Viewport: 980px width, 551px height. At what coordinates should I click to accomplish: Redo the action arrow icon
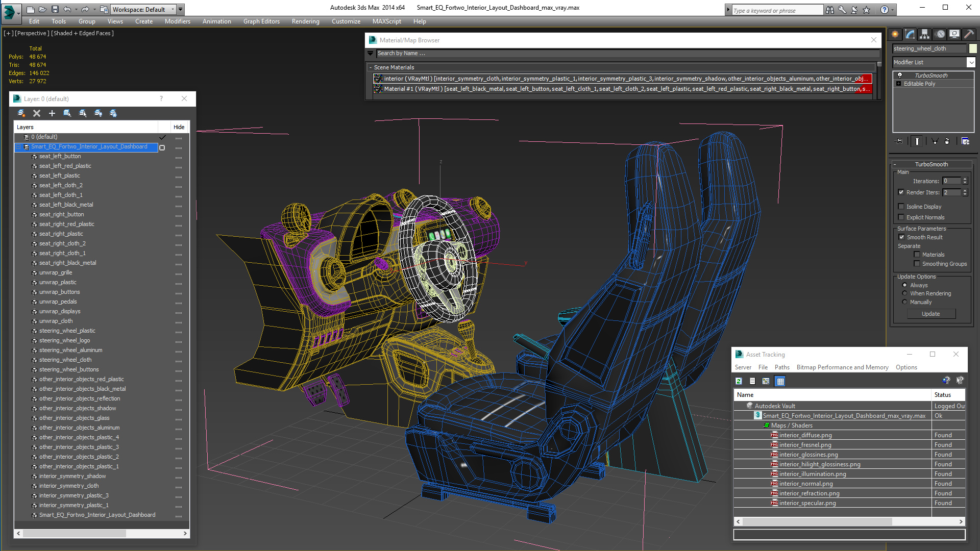(85, 10)
